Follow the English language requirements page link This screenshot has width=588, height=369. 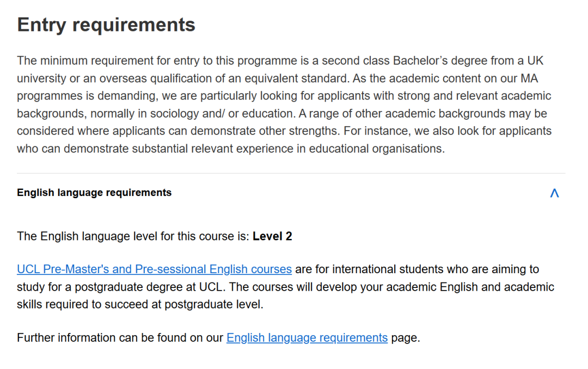click(x=307, y=338)
